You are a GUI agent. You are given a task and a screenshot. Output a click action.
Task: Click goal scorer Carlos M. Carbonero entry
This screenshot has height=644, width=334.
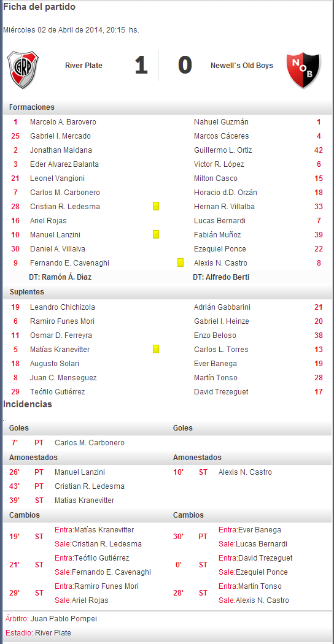[89, 443]
